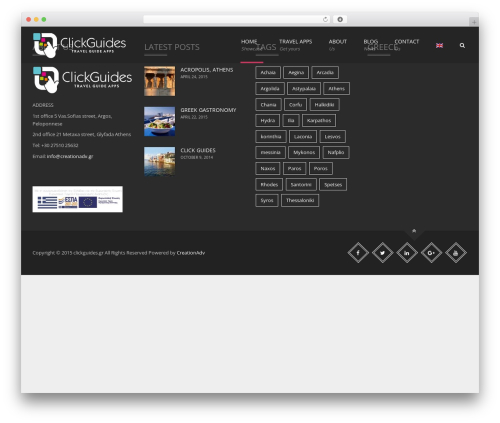Select the Laconia tag
500x423 pixels.
coord(303,136)
